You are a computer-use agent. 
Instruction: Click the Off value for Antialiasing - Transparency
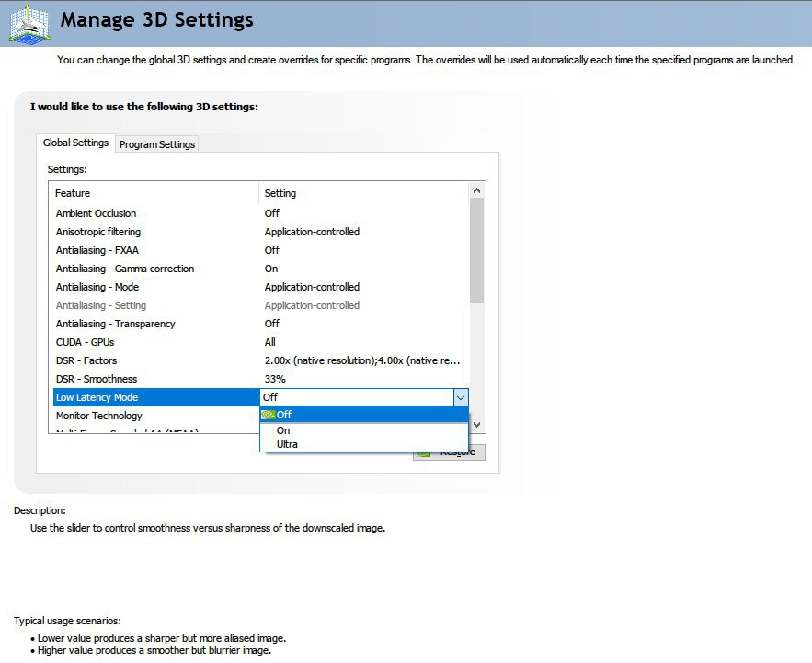[x=272, y=324]
